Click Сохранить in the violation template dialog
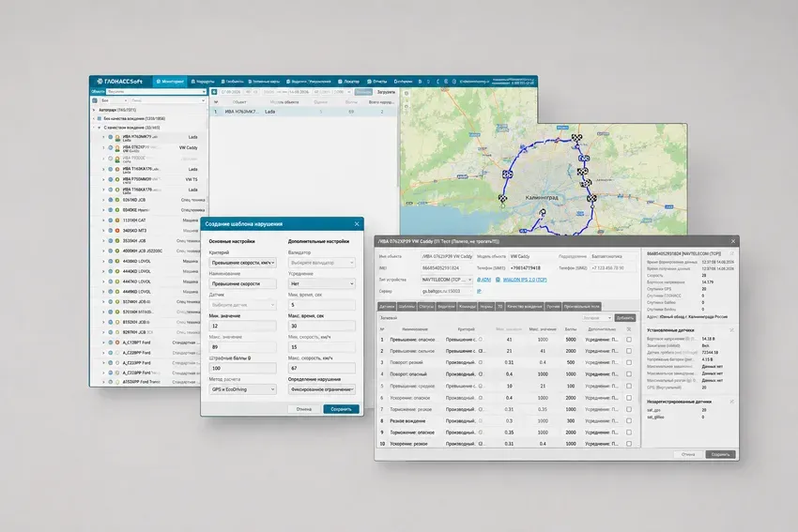This screenshot has height=532, width=798. point(341,409)
